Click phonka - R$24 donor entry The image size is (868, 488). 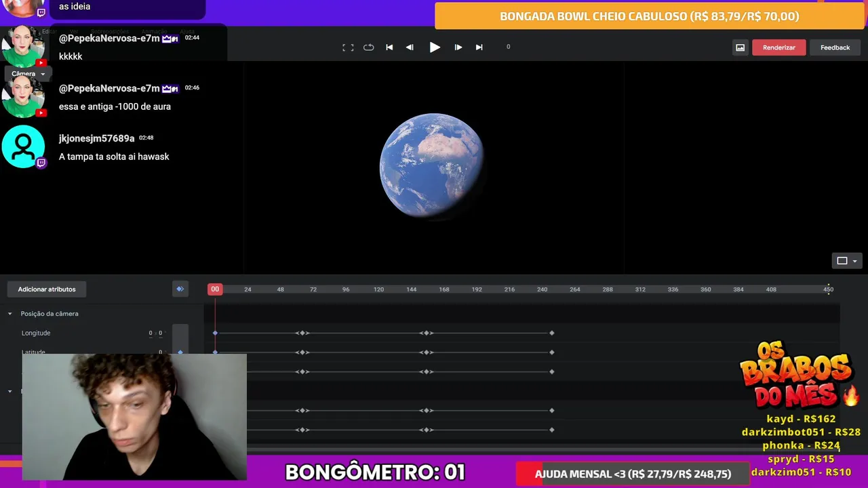tap(801, 445)
